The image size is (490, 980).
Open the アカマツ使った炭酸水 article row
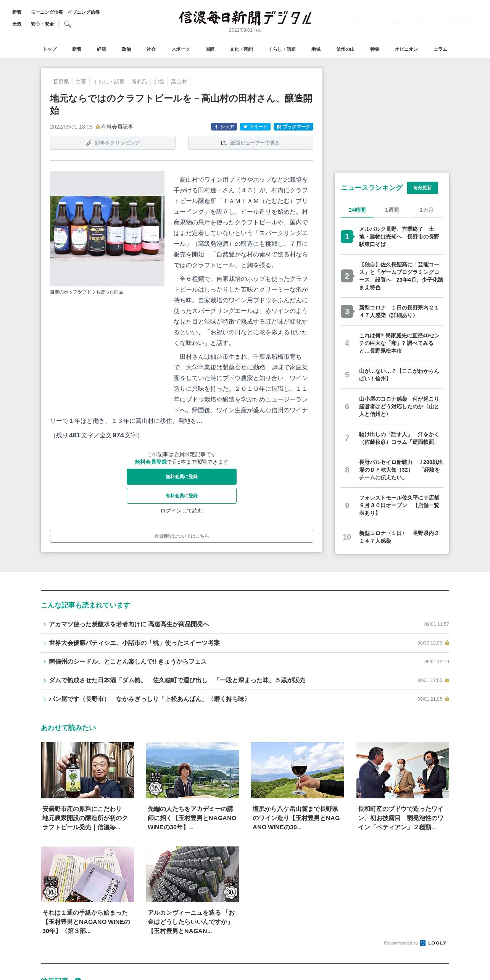(245, 624)
